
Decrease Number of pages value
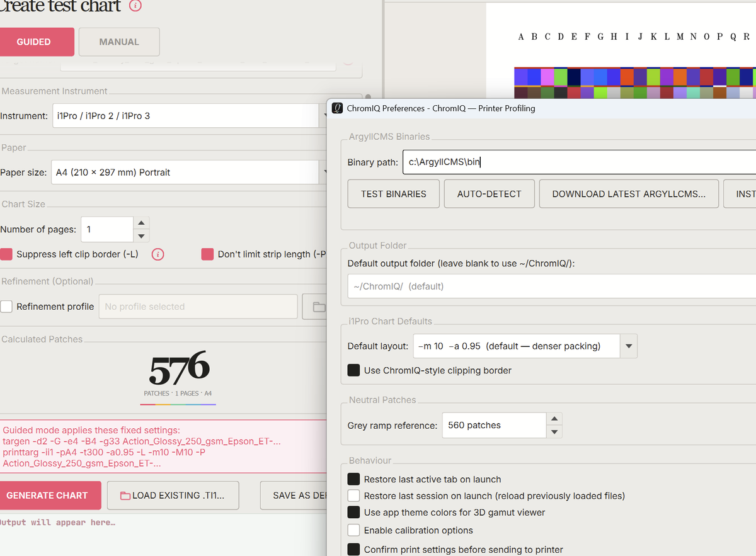[142, 236]
